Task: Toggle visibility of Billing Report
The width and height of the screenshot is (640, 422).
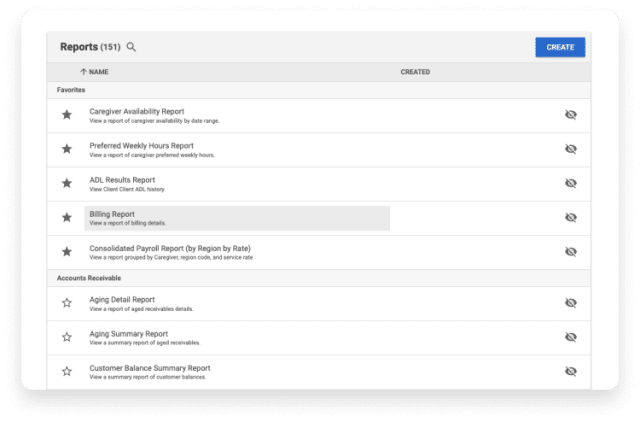Action: pyautogui.click(x=571, y=217)
